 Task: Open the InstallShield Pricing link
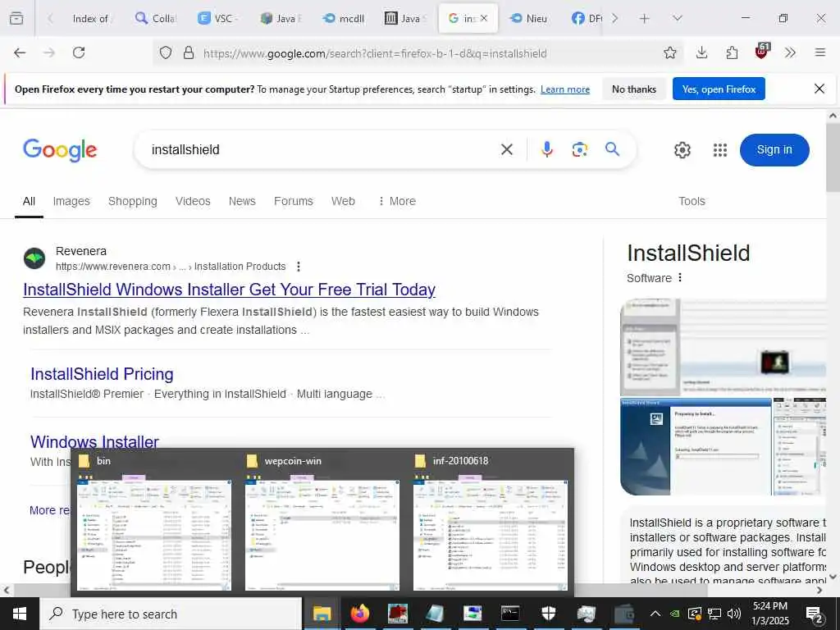(x=102, y=374)
